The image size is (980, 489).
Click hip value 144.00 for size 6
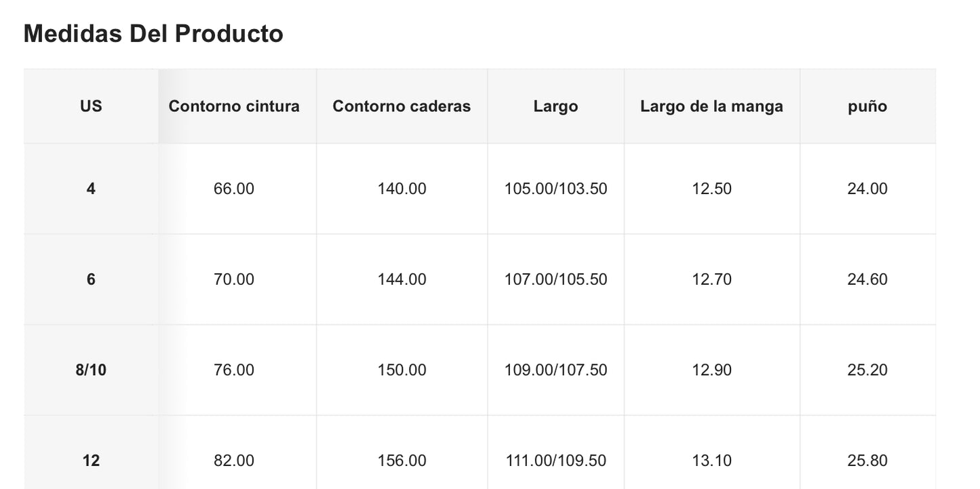[x=401, y=279]
